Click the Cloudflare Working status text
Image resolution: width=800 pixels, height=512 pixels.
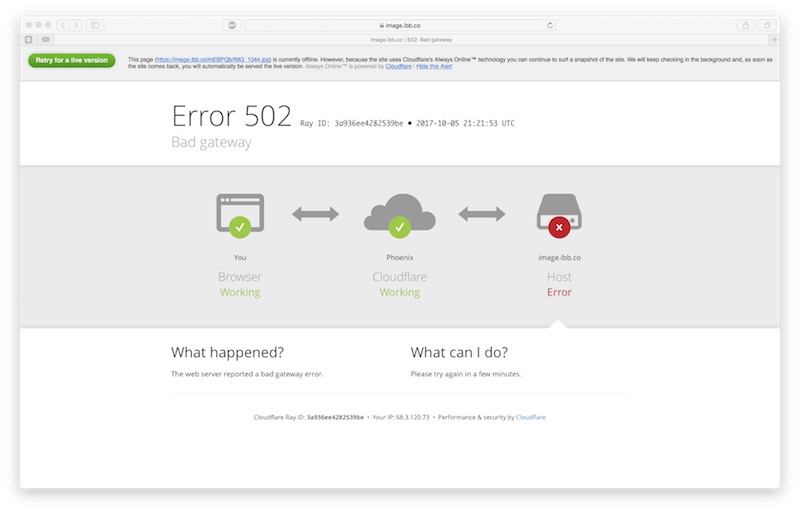pyautogui.click(x=399, y=292)
